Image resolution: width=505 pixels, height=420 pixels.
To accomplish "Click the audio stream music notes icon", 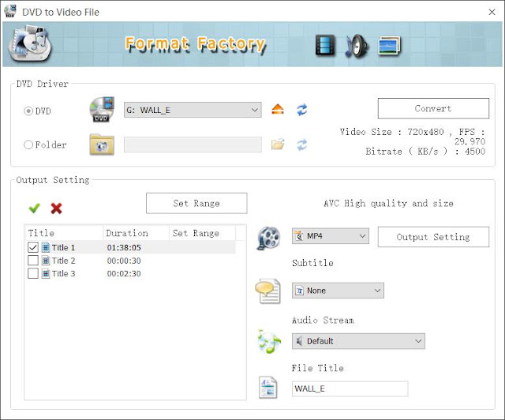I will pyautogui.click(x=269, y=341).
